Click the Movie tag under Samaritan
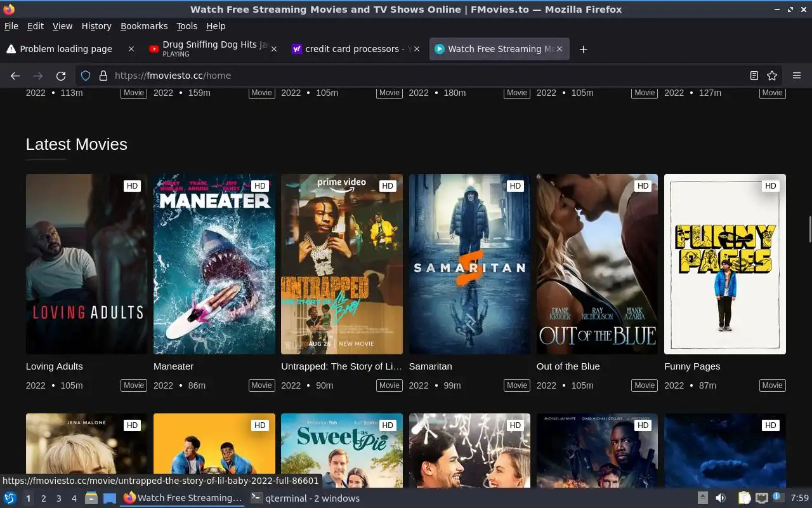 coord(517,385)
